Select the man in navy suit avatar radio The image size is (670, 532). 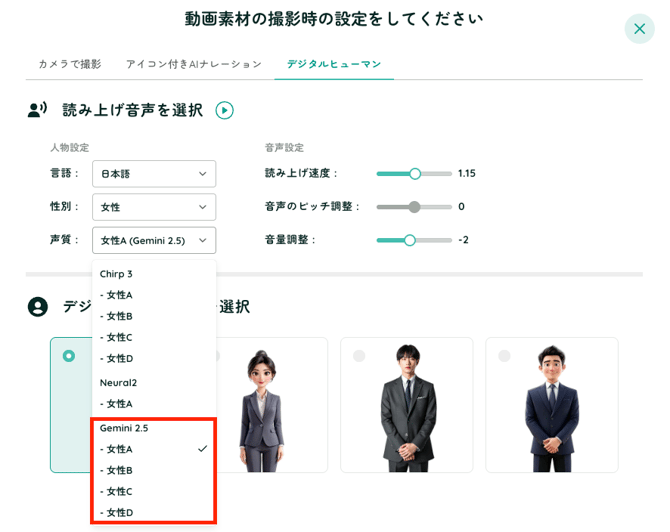click(504, 356)
